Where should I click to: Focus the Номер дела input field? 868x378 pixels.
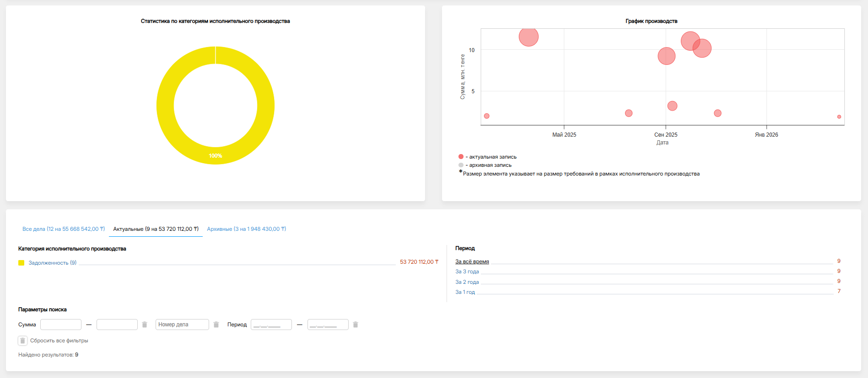click(x=182, y=325)
